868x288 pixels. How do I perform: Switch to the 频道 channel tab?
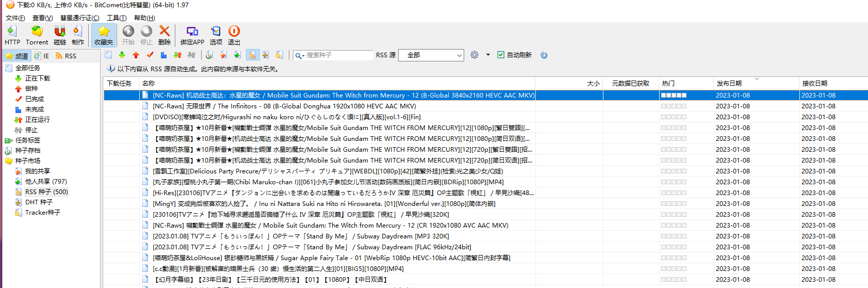coord(17,56)
